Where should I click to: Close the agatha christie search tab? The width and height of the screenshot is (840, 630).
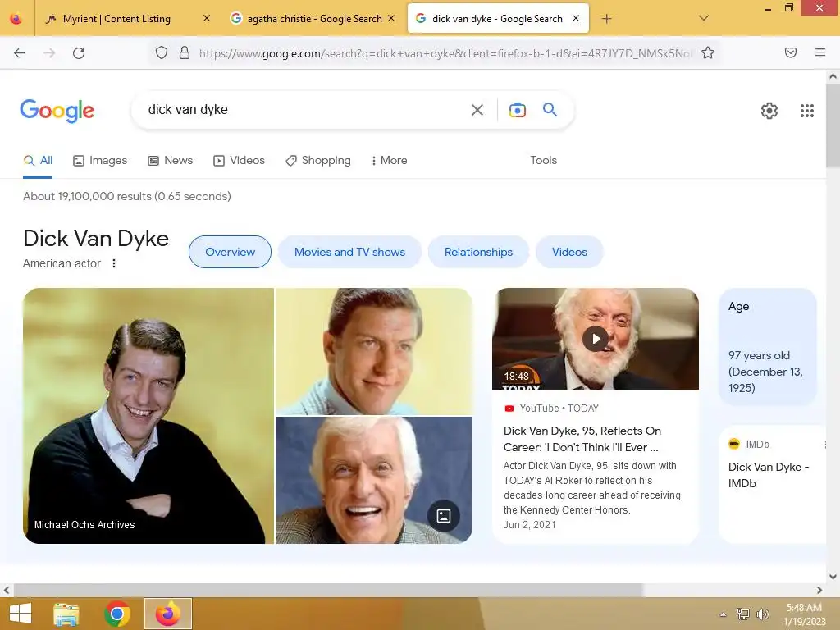(391, 18)
